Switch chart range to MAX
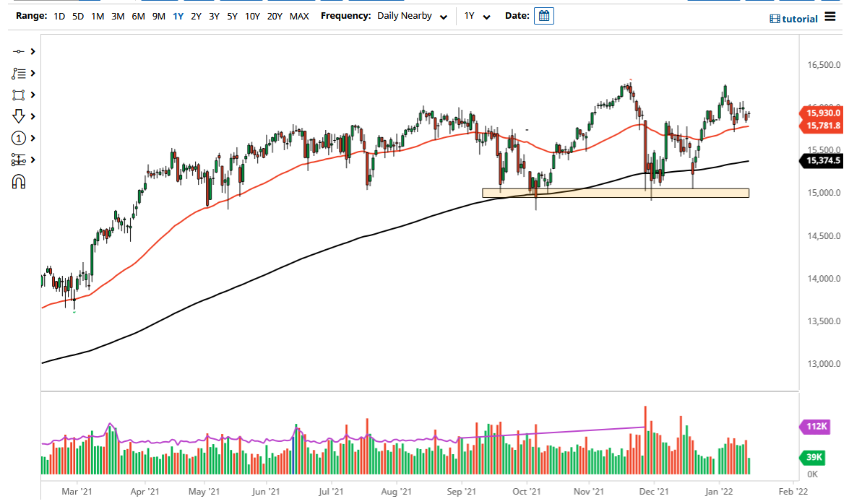The image size is (849, 504). [x=299, y=15]
